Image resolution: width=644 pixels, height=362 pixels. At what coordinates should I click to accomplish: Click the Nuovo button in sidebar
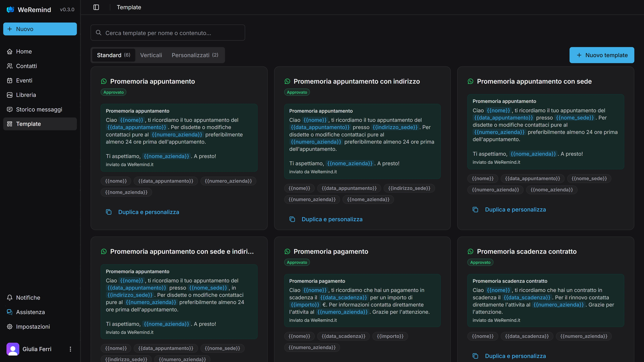point(40,29)
